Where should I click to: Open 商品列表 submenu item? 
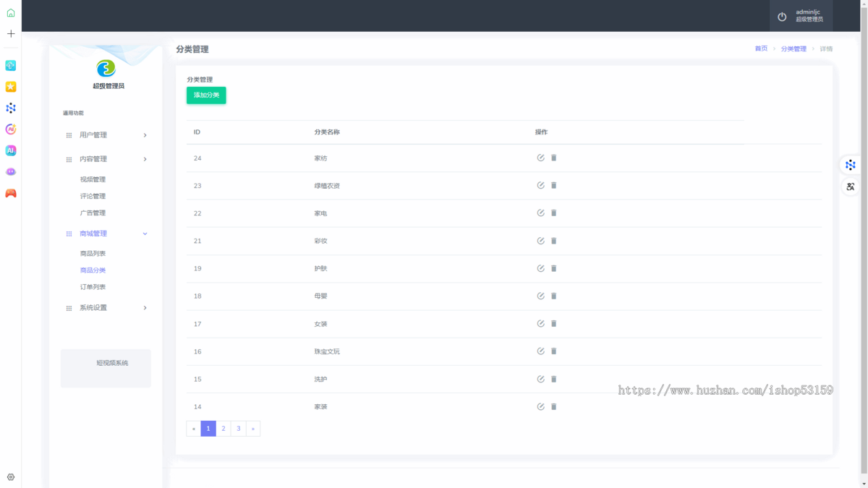(93, 254)
